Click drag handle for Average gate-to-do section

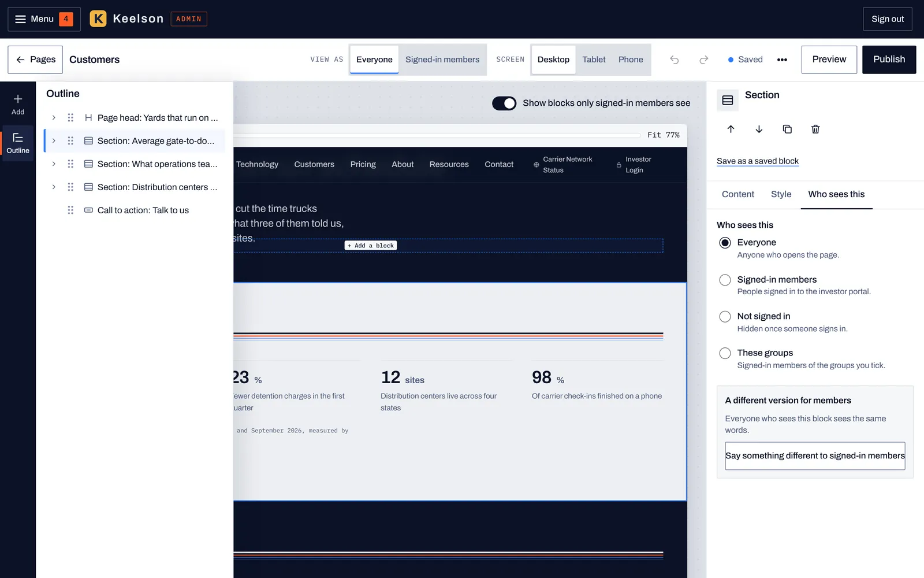(x=70, y=140)
